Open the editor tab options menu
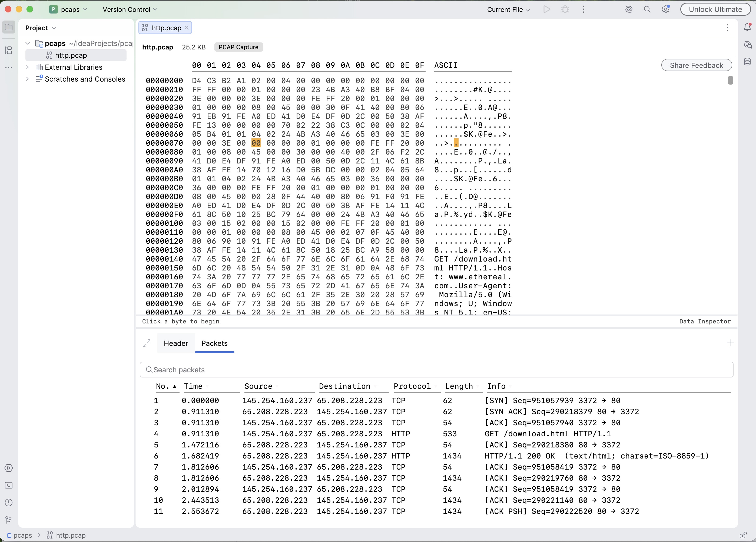 pos(727,28)
